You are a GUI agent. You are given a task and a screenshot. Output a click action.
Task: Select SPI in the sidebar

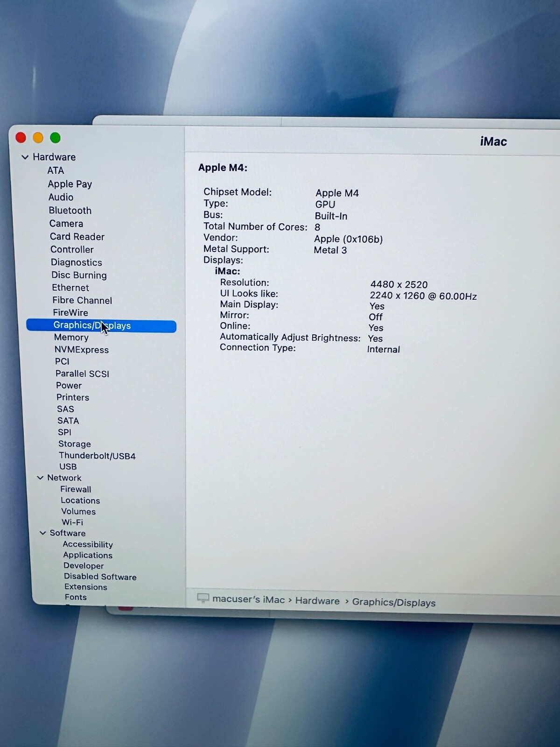[x=65, y=432]
